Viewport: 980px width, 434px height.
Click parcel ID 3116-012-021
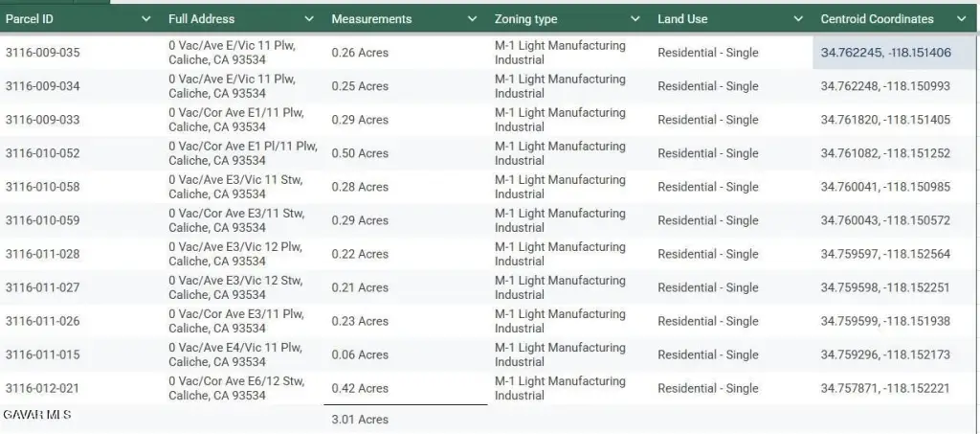point(43,388)
